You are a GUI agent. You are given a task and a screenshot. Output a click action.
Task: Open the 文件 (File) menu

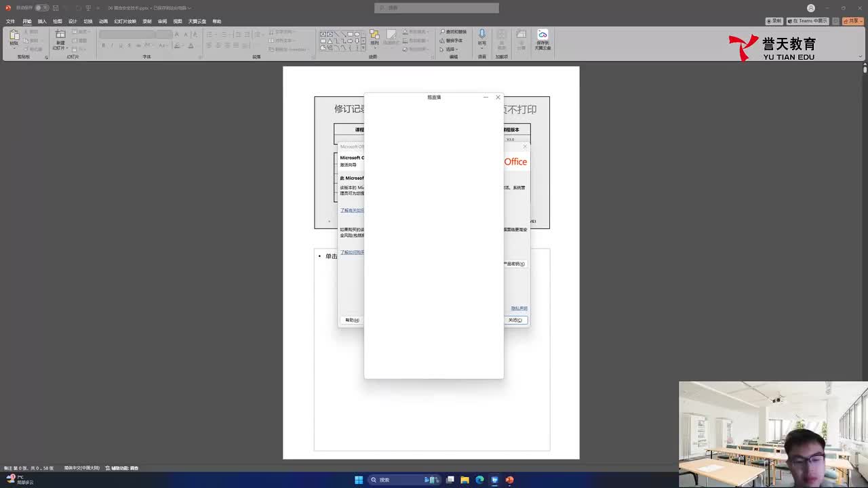point(10,22)
